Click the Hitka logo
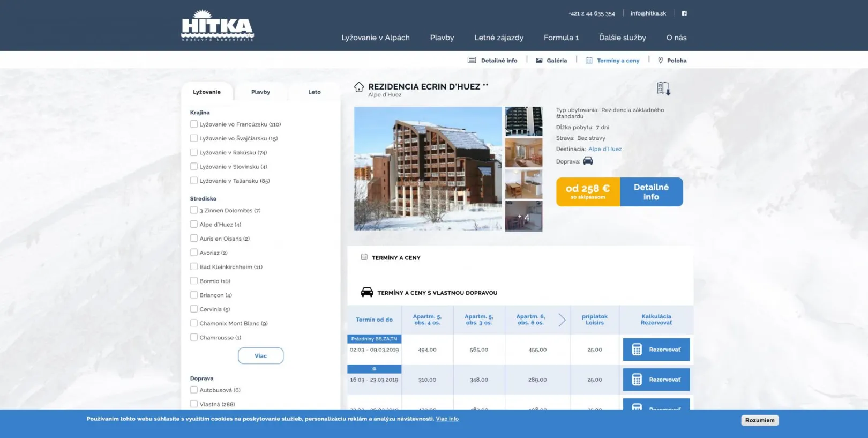Screen dimensions: 868x438 click(218, 25)
